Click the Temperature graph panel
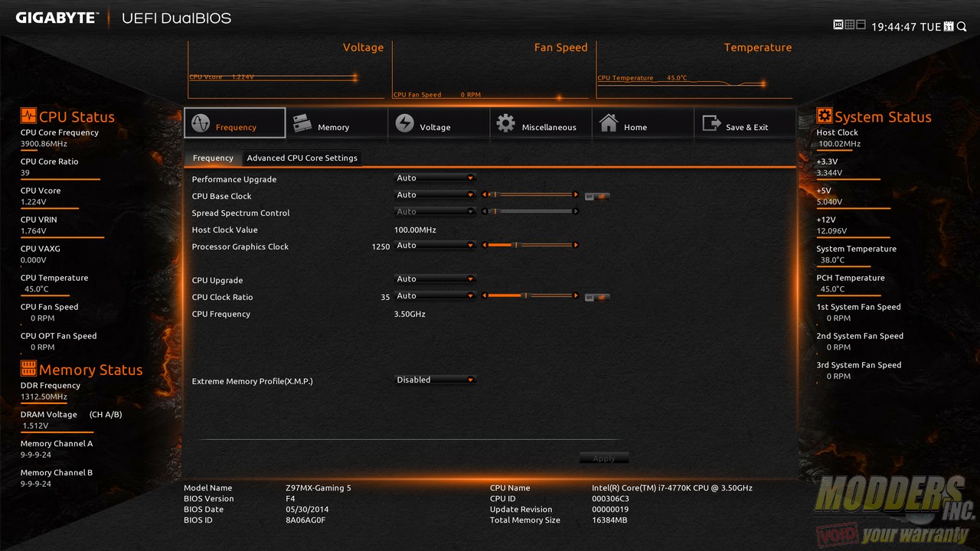This screenshot has width=980, height=551. (x=695, y=70)
